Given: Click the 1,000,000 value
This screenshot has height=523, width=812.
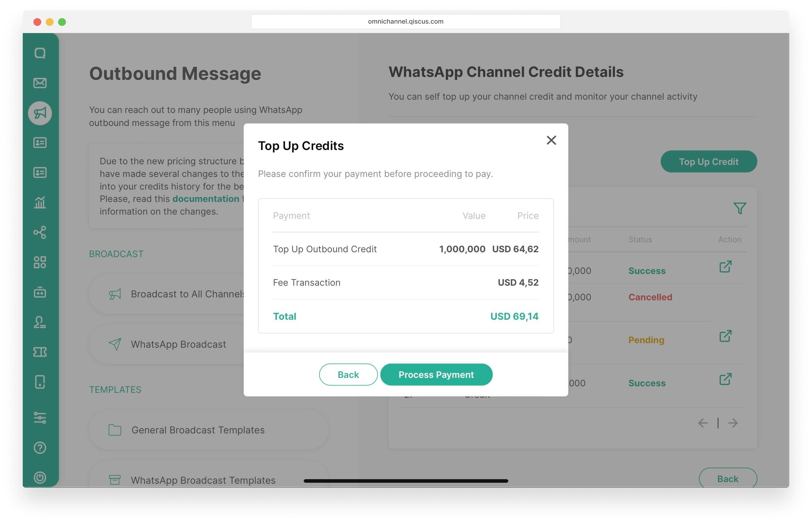Looking at the screenshot, I should [462, 249].
